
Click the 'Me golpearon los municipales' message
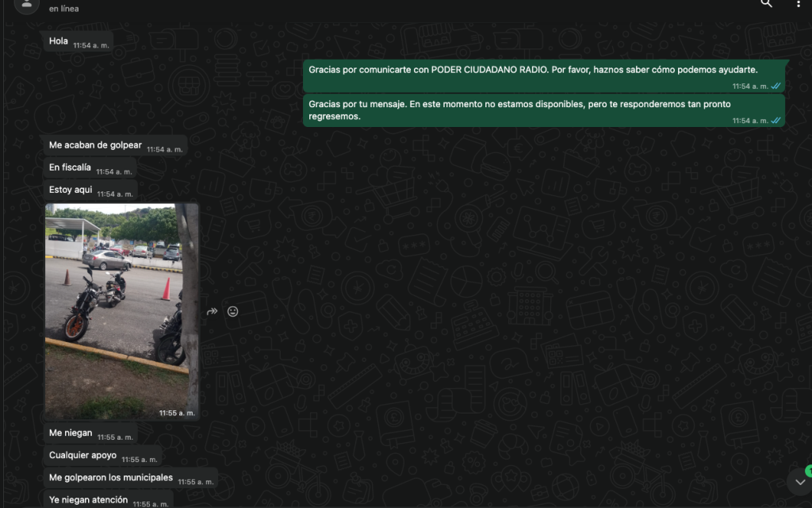click(110, 478)
